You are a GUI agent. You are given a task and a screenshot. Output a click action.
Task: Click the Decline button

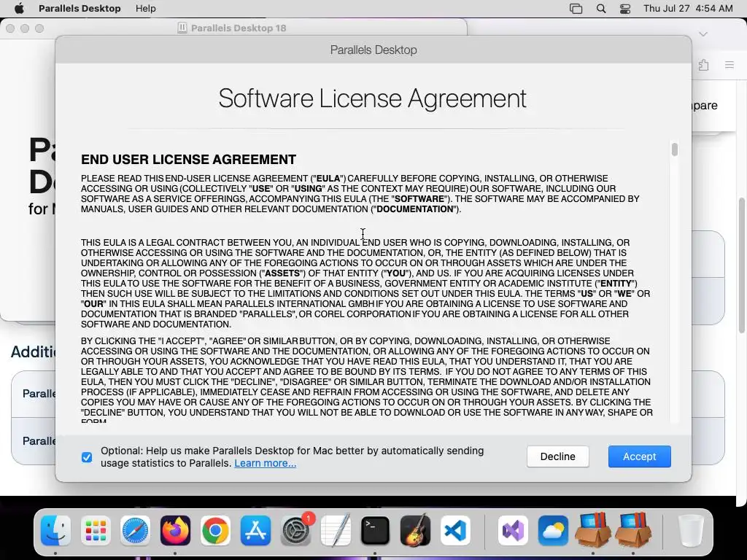557,456
